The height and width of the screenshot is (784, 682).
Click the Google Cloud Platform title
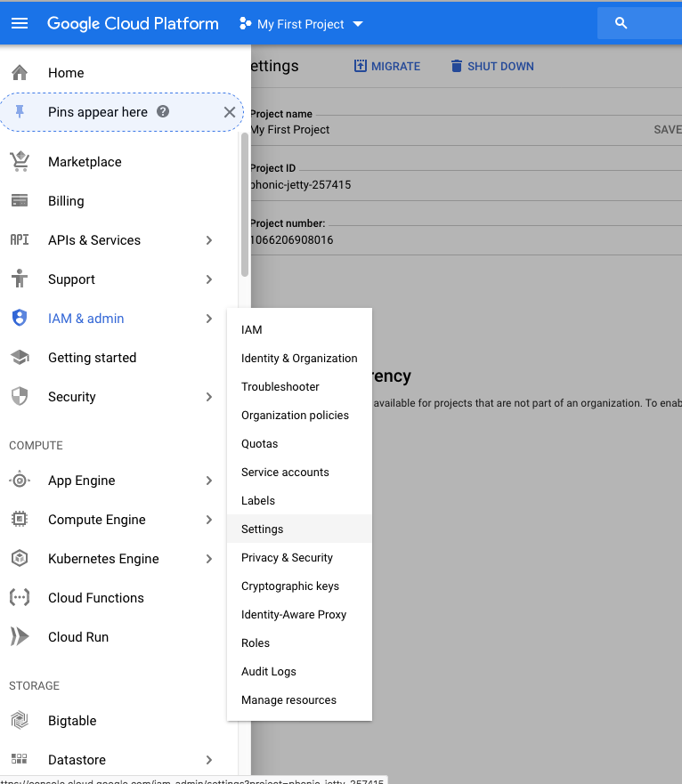(133, 23)
